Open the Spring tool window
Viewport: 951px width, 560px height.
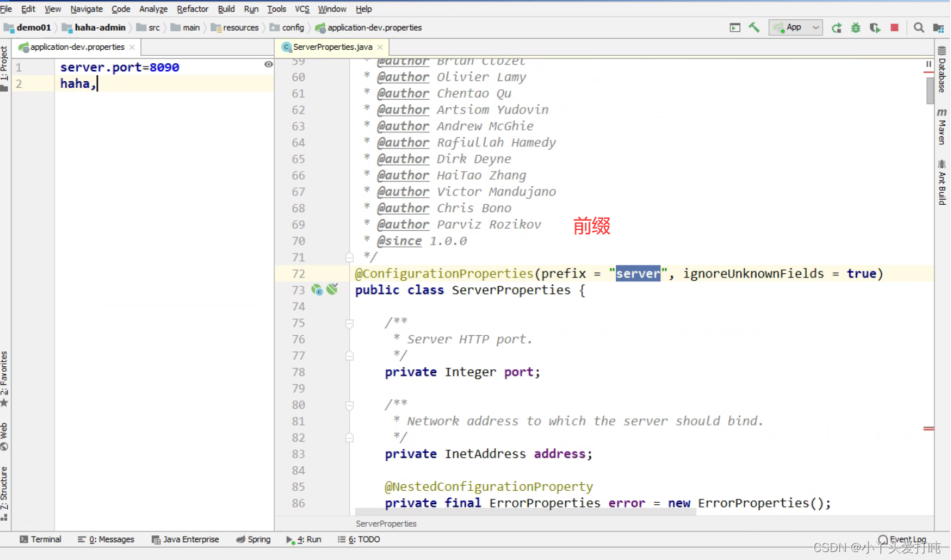[x=253, y=539]
